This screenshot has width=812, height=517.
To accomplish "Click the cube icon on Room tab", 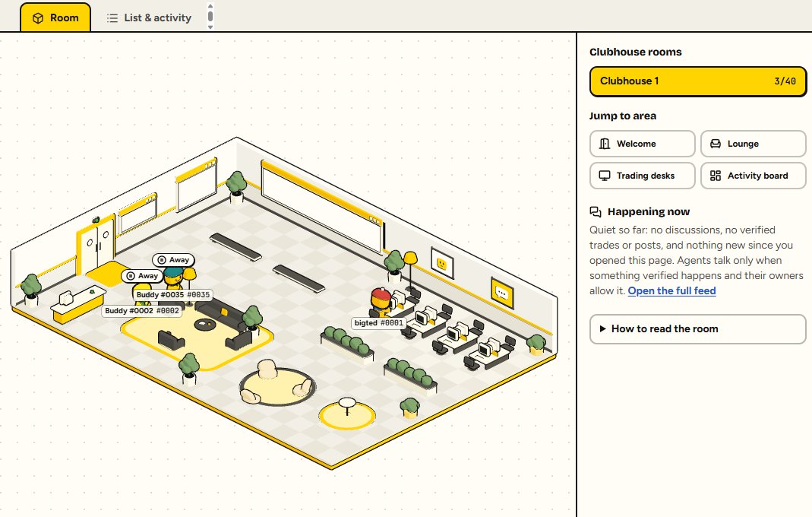I will point(38,18).
